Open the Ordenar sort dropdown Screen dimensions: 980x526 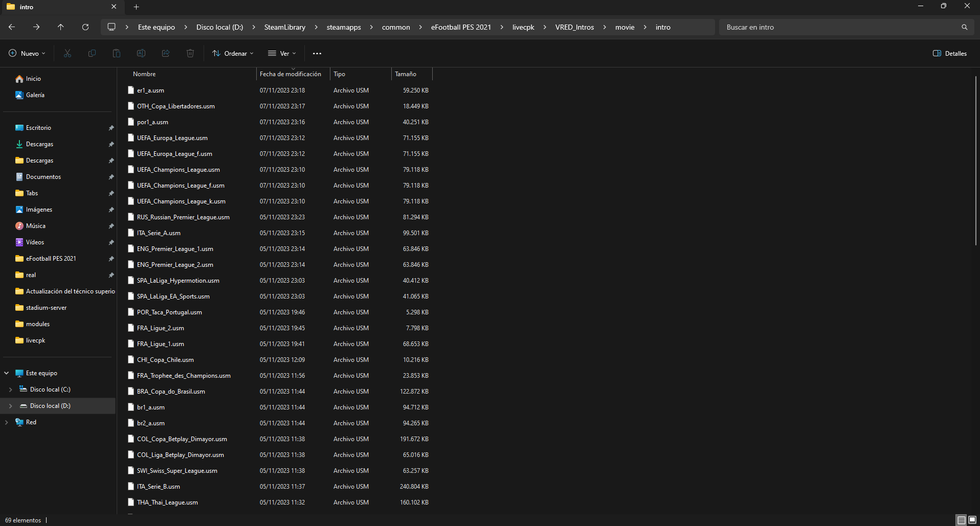pyautogui.click(x=233, y=53)
